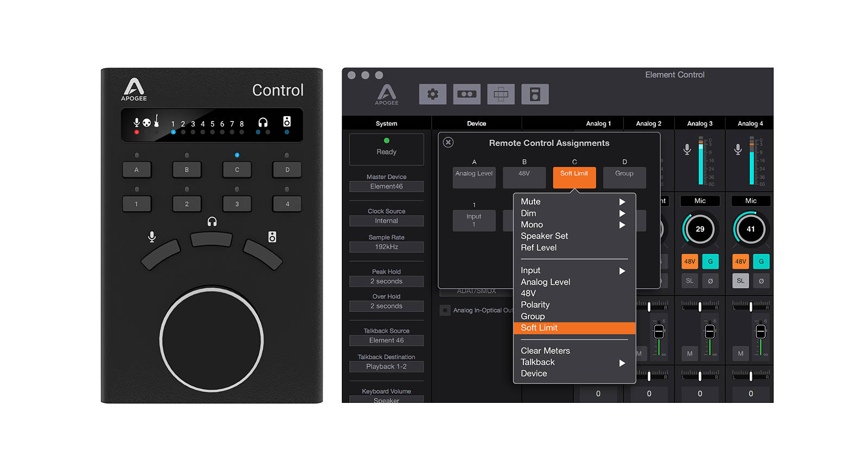Screen dimensions: 868x474
Task: Click the two-circle toolbar icon next to the gear
Action: pos(467,94)
